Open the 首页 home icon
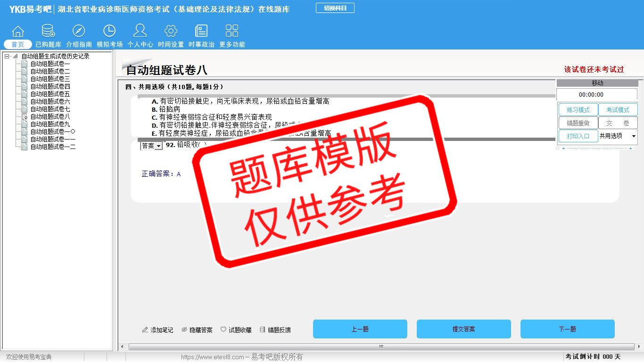 pyautogui.click(x=18, y=31)
